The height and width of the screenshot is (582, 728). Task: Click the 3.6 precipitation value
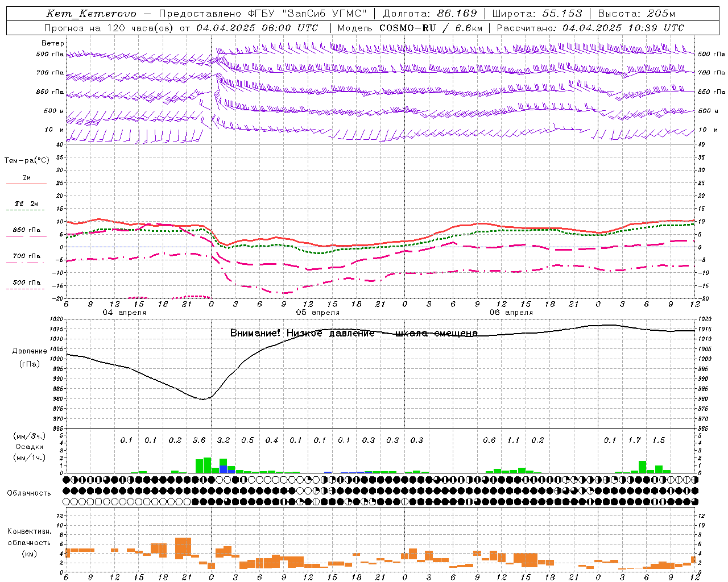pyautogui.click(x=199, y=440)
